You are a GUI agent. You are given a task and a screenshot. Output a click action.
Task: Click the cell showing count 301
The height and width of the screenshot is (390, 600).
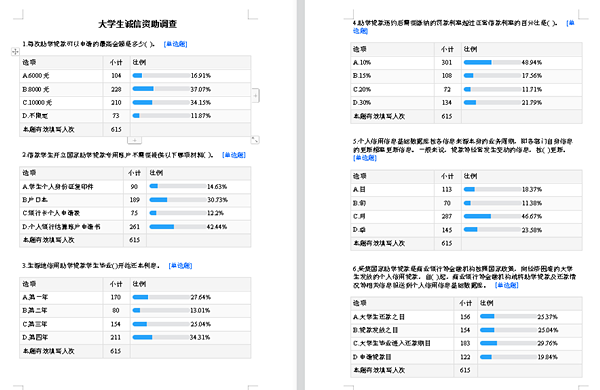[x=448, y=62]
